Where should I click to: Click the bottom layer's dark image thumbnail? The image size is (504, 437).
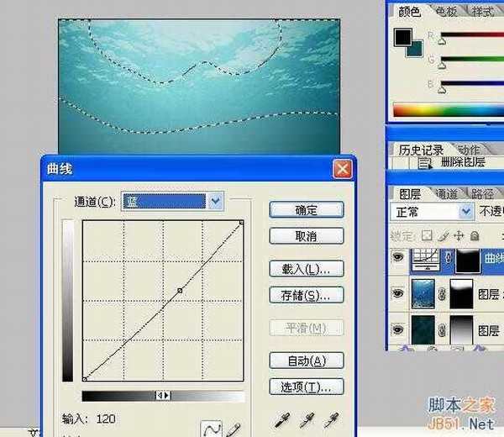(423, 330)
